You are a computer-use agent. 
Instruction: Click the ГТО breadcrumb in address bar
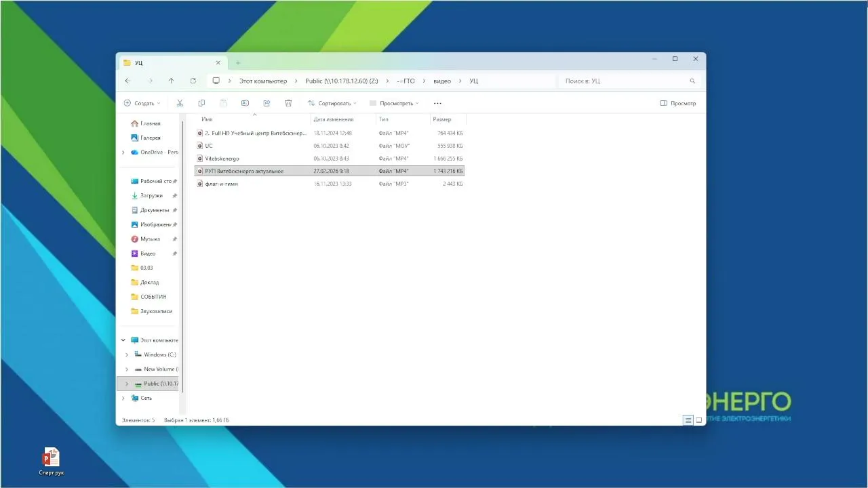406,81
